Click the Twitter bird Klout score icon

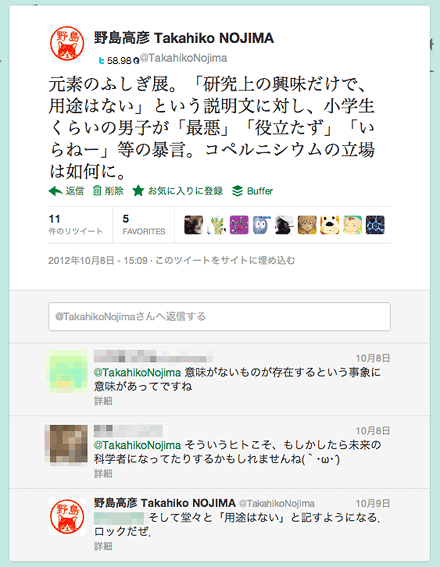click(x=102, y=61)
